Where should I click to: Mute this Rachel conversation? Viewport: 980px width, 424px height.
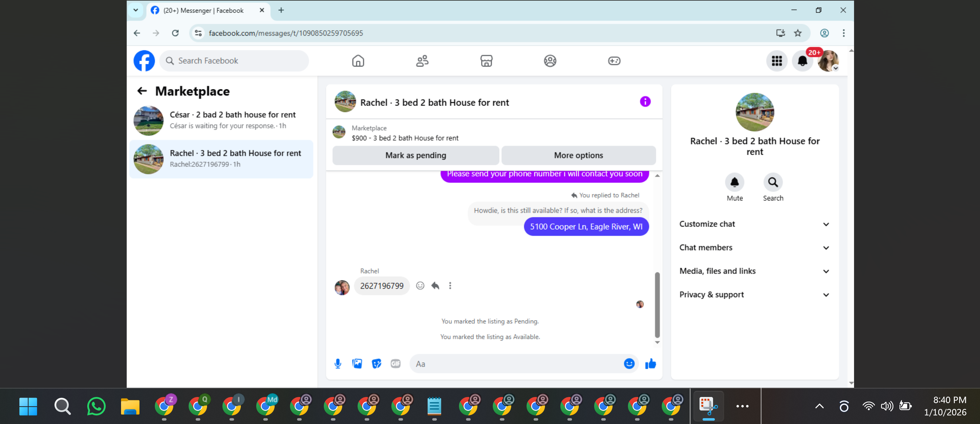pyautogui.click(x=734, y=183)
